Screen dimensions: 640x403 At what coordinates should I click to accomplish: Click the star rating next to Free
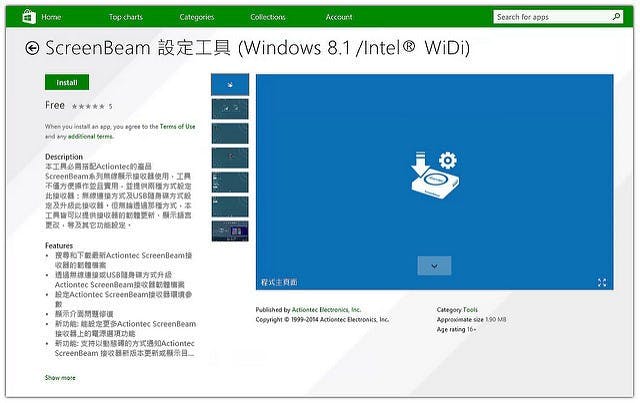(88, 107)
